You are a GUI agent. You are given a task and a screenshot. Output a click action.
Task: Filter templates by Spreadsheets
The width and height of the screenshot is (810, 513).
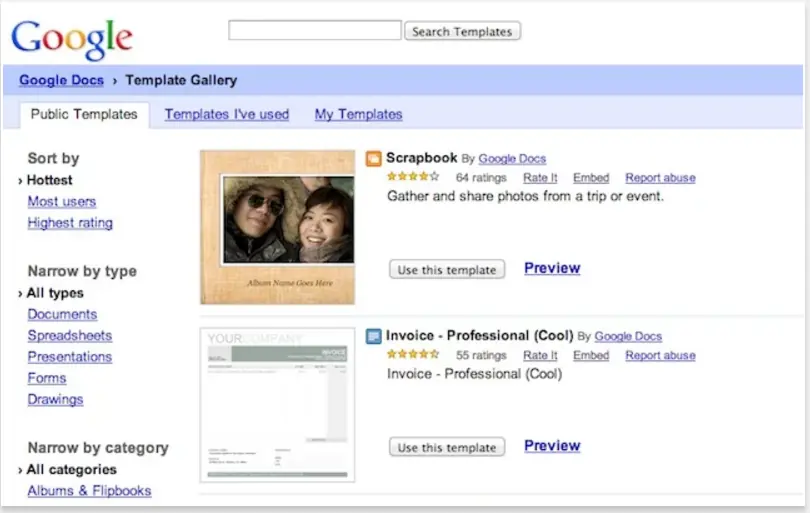click(x=70, y=335)
